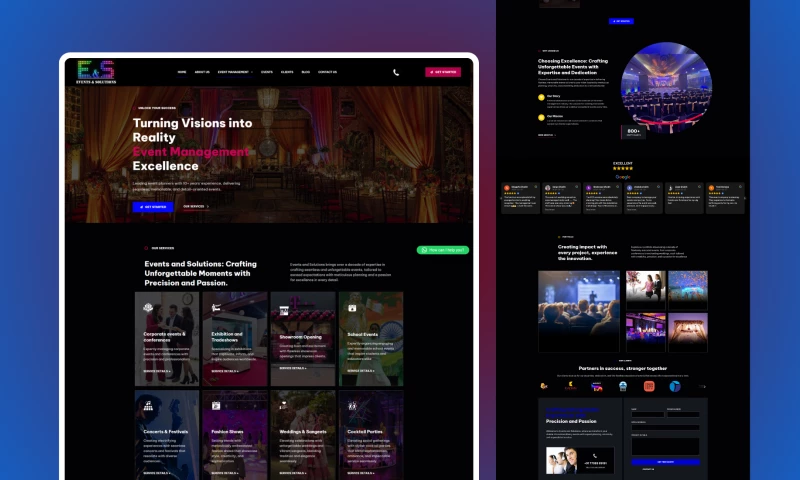Open Service Details for Exhibition and Tradeshows
Viewport: 800px width, 480px height.
coord(225,371)
